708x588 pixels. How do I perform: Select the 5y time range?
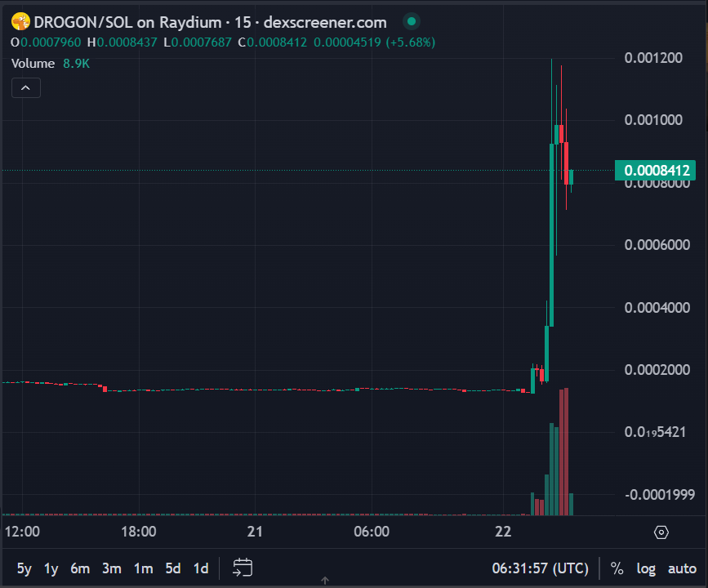coord(24,568)
